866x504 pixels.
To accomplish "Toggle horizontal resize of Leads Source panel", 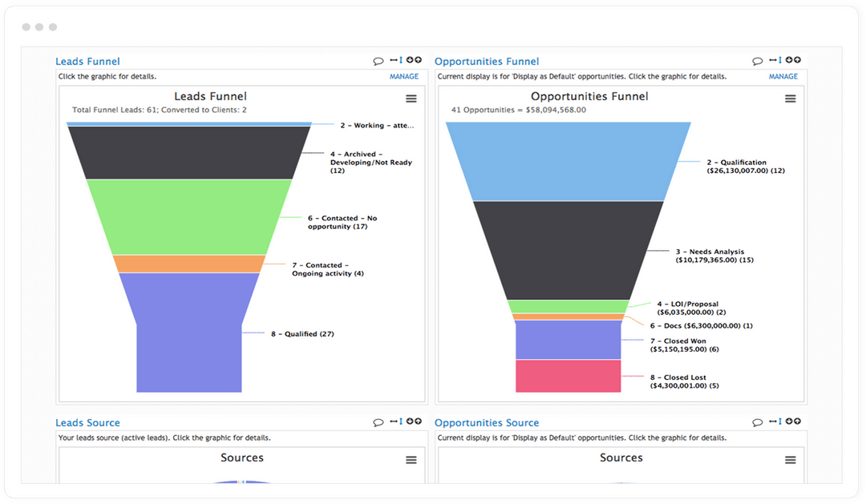I will (x=393, y=421).
